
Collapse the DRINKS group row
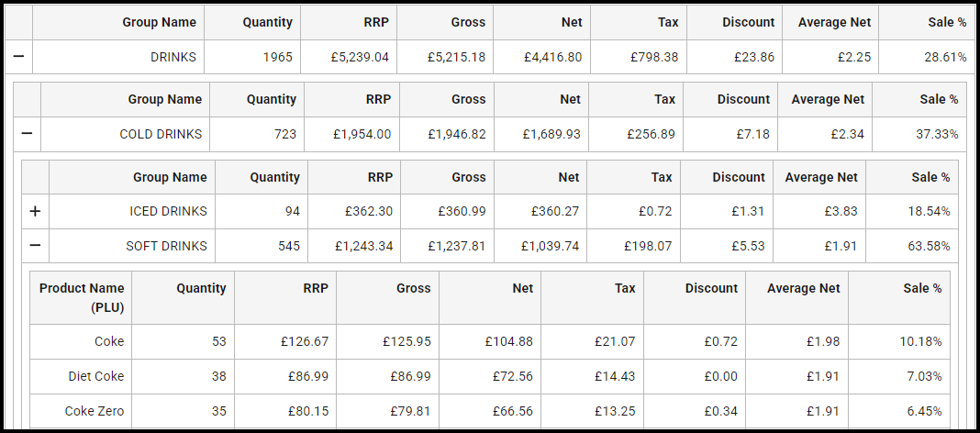click(18, 57)
